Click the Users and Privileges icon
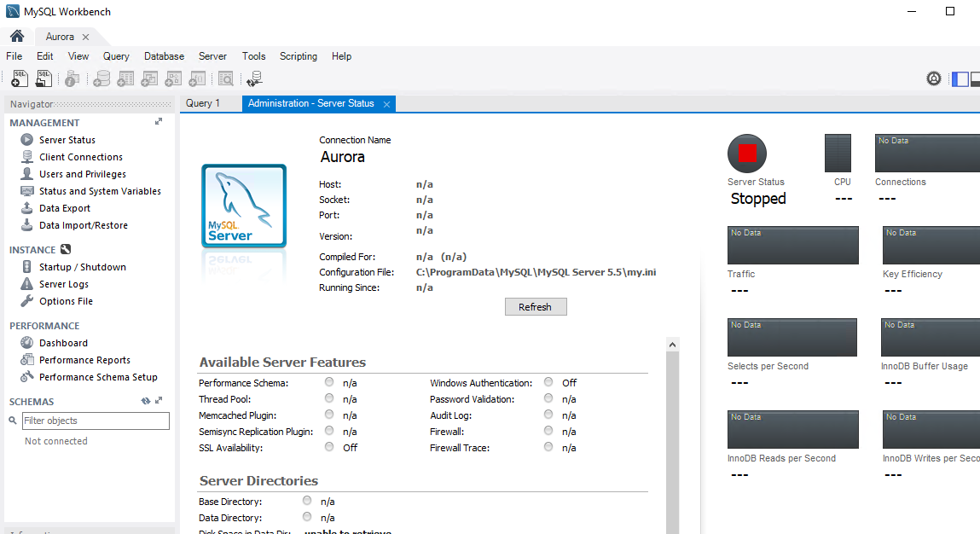 pos(27,173)
